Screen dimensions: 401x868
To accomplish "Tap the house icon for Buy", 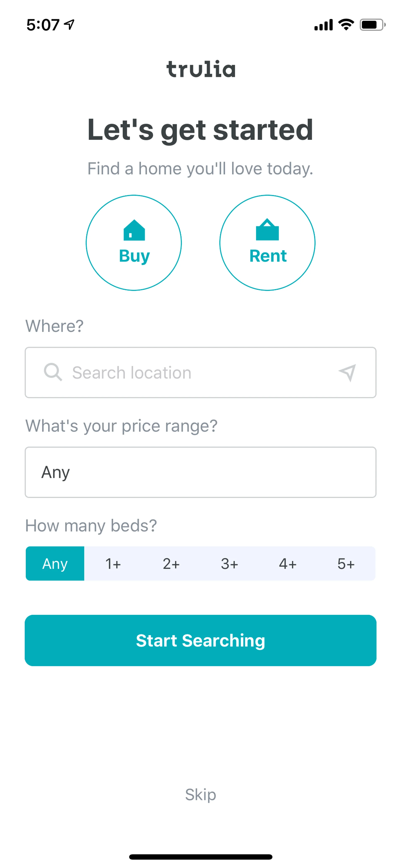I will click(x=134, y=231).
